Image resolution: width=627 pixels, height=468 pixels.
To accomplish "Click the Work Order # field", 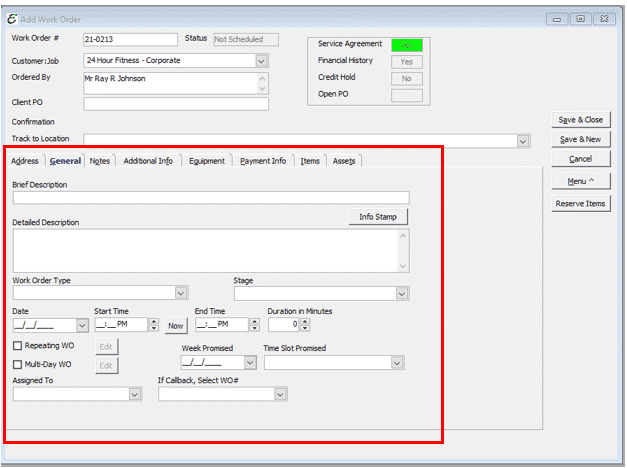I will coord(130,39).
